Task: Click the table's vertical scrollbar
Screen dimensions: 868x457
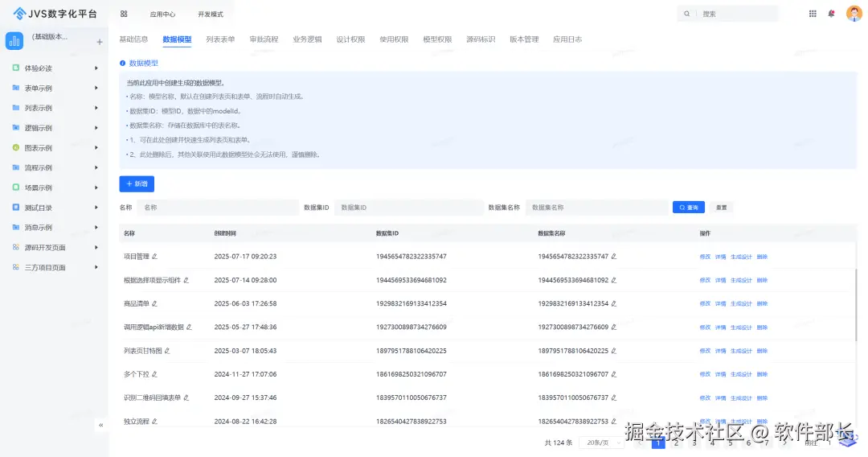Action: pos(855,305)
